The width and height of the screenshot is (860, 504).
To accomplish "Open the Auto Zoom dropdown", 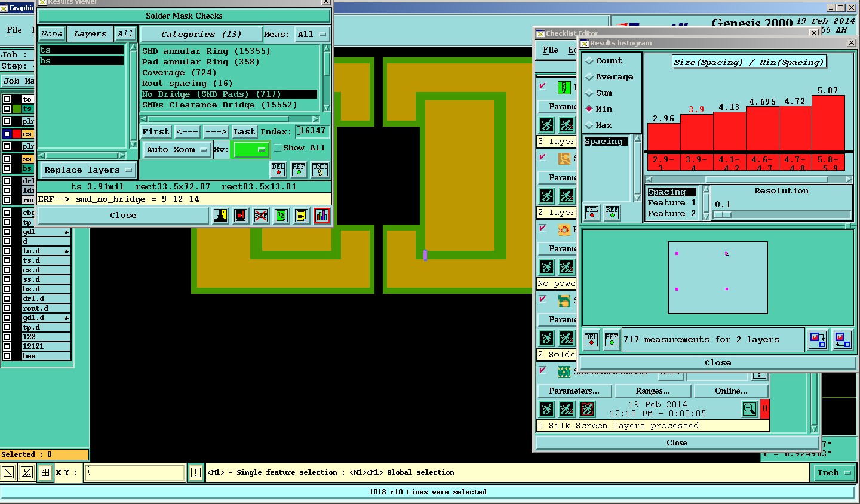I will 177,149.
